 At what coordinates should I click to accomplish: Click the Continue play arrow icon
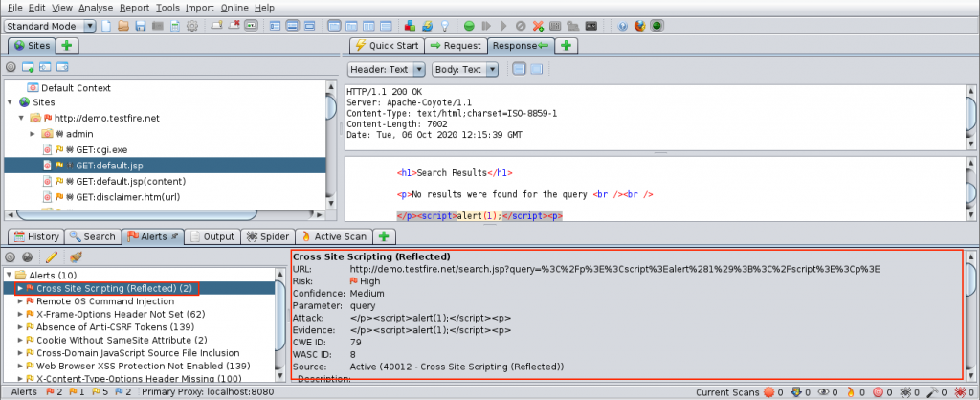pyautogui.click(x=503, y=26)
